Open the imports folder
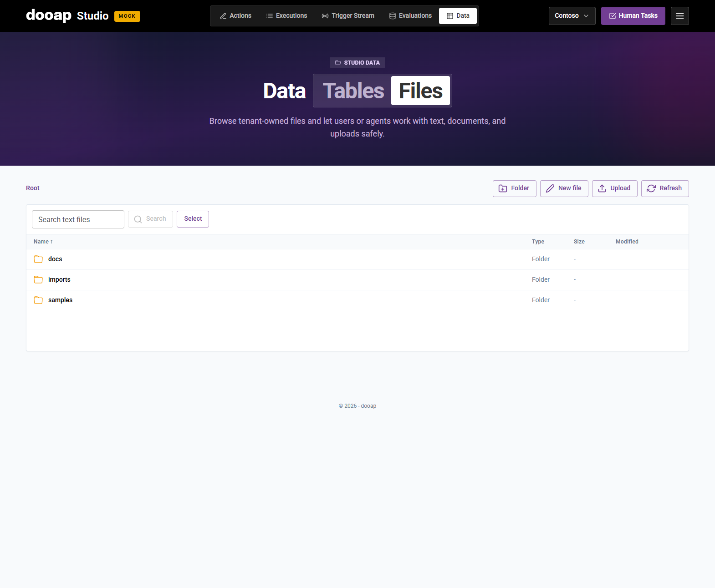The width and height of the screenshot is (715, 588). (x=59, y=279)
